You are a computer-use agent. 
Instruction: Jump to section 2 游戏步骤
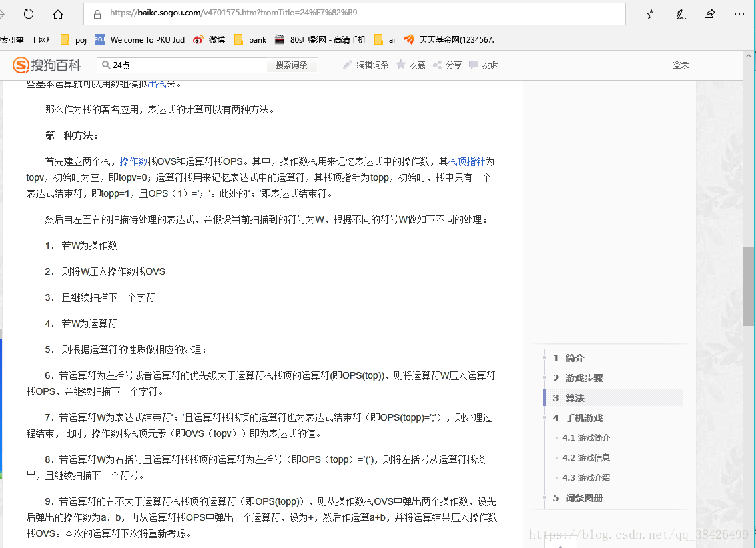pyautogui.click(x=577, y=378)
